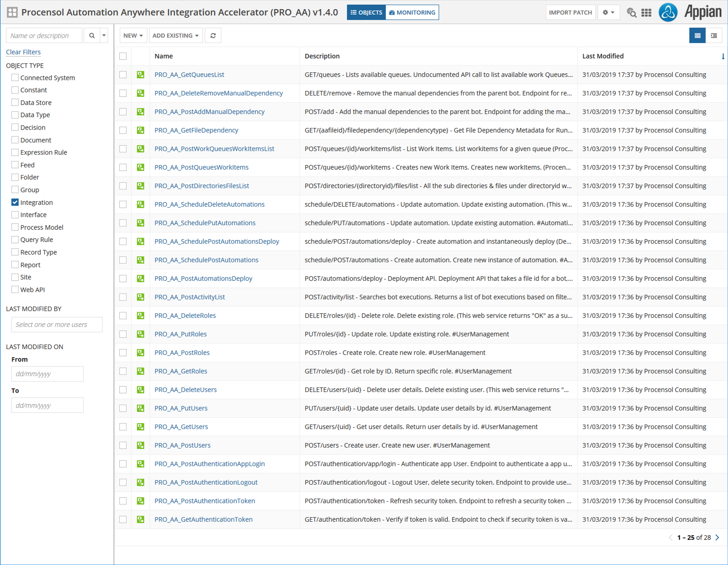
Task: Open PRO_AA_PostWorkQueuesWorkItemsList integration
Action: click(214, 149)
